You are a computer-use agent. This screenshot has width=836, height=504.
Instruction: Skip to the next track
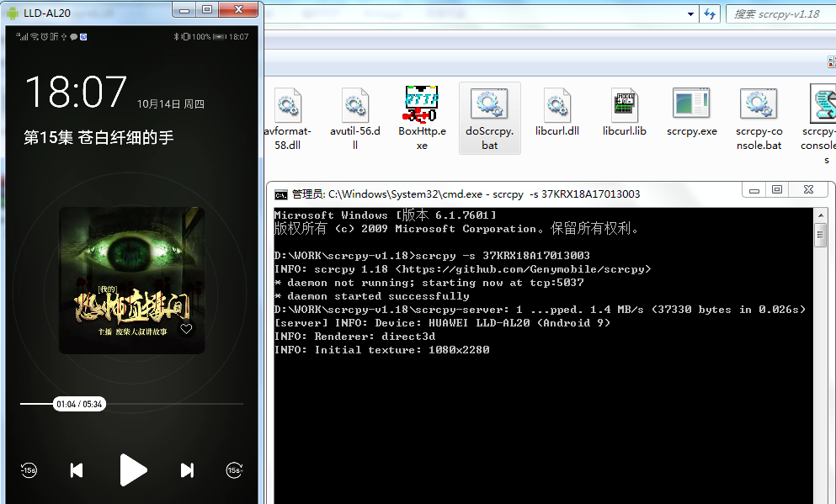(x=187, y=470)
